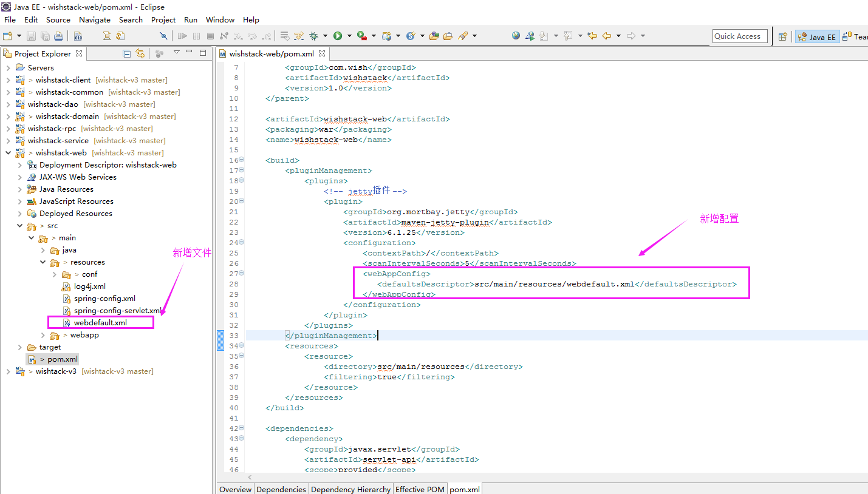Select pom.xml in Project Explorer
Viewport: 868px width, 494px height.
(x=63, y=359)
